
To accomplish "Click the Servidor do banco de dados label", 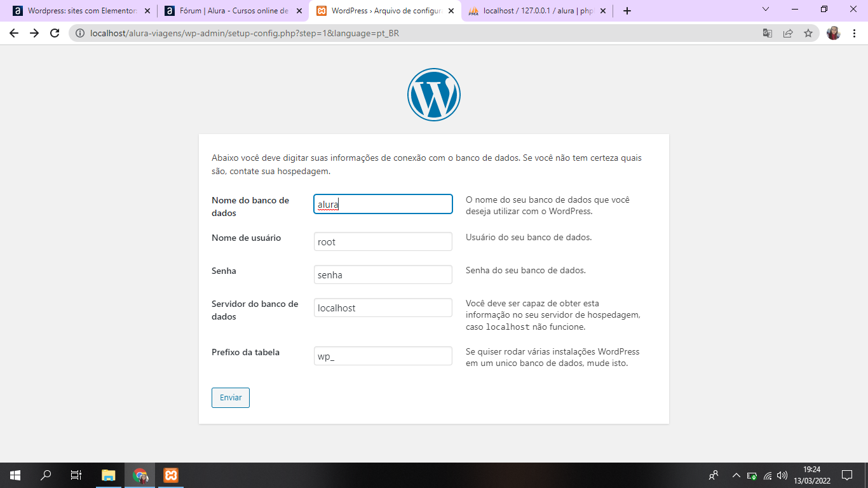I will coord(255,310).
